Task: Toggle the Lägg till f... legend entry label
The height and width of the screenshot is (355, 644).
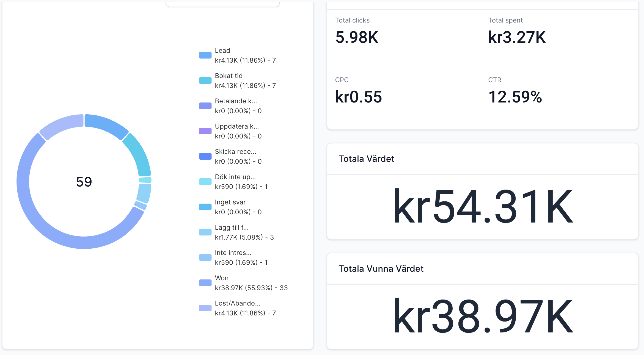Action: click(232, 228)
